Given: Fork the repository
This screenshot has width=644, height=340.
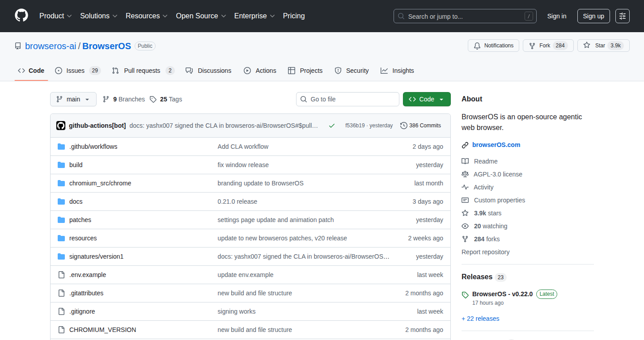Looking at the screenshot, I should pos(548,46).
